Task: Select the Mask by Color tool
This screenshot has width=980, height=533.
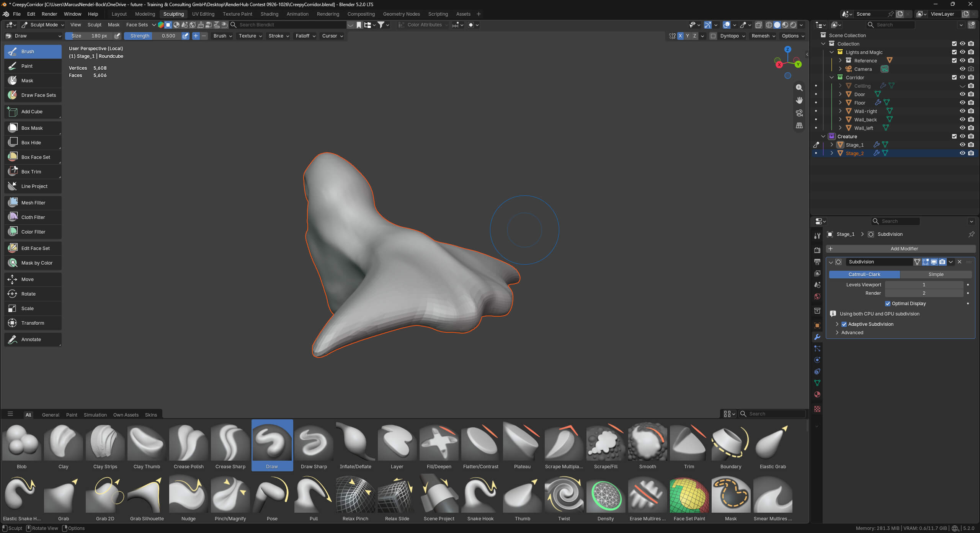Action: pyautogui.click(x=33, y=263)
